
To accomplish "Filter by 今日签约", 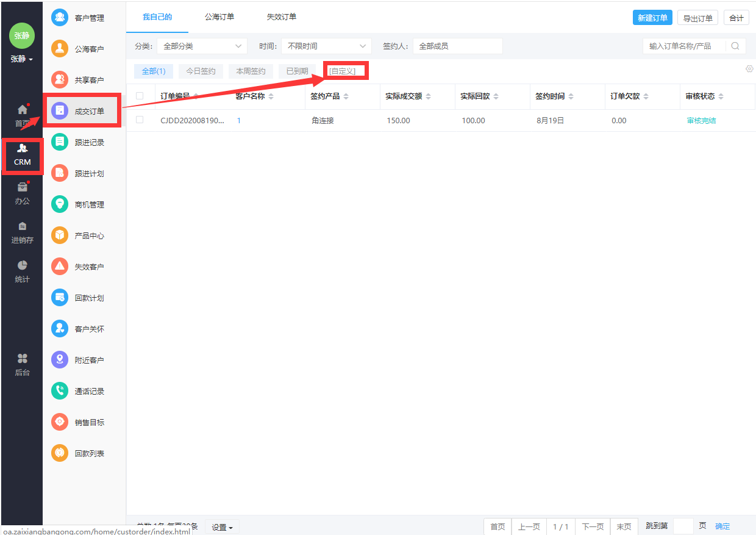I will 201,71.
